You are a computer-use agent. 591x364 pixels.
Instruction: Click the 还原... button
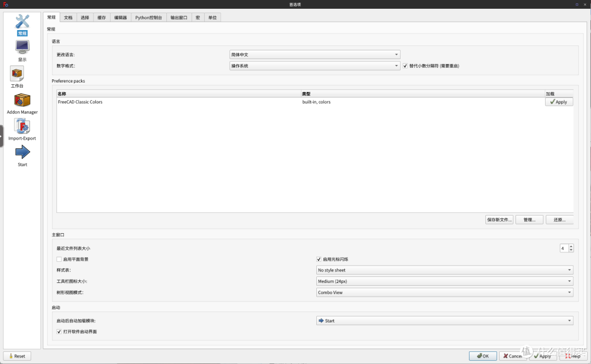point(559,219)
